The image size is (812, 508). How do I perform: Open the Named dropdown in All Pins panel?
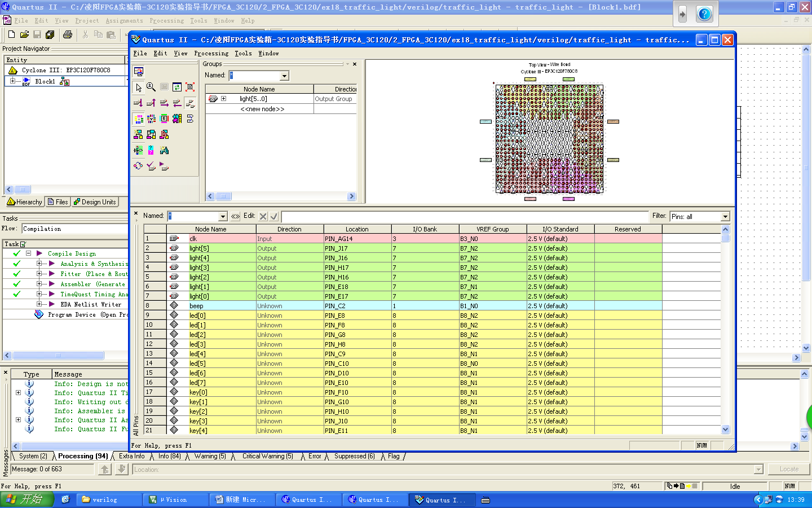[x=223, y=216]
